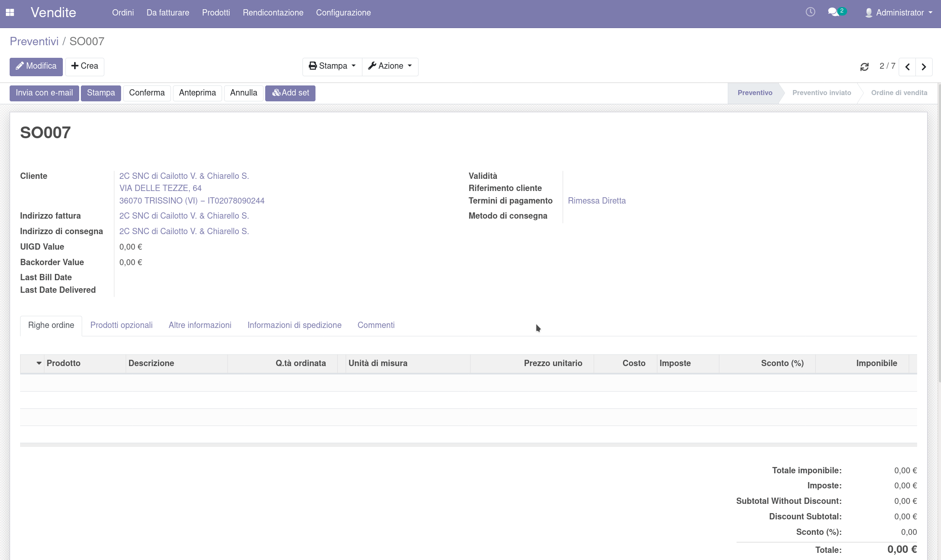Click the refresh record icon
The image size is (941, 560).
coord(864,67)
